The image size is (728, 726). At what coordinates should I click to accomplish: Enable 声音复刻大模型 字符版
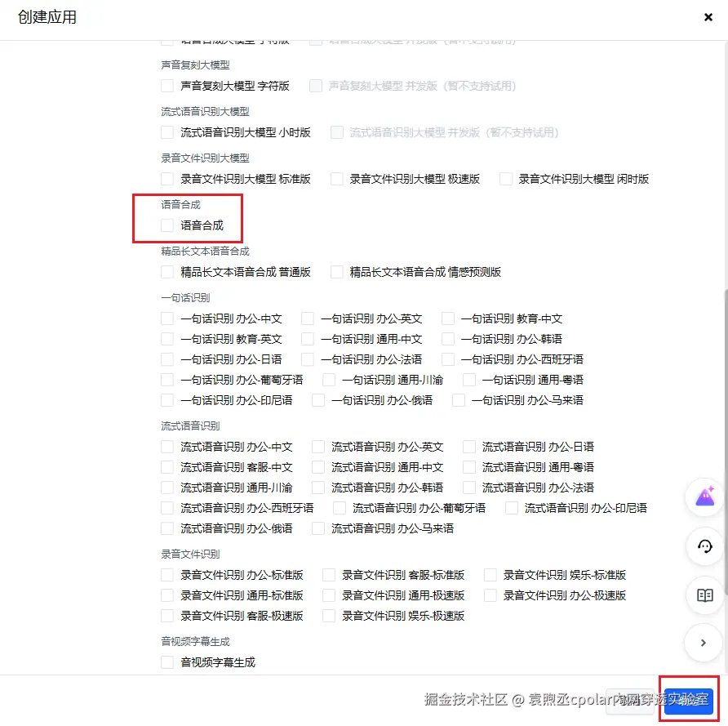click(x=166, y=86)
